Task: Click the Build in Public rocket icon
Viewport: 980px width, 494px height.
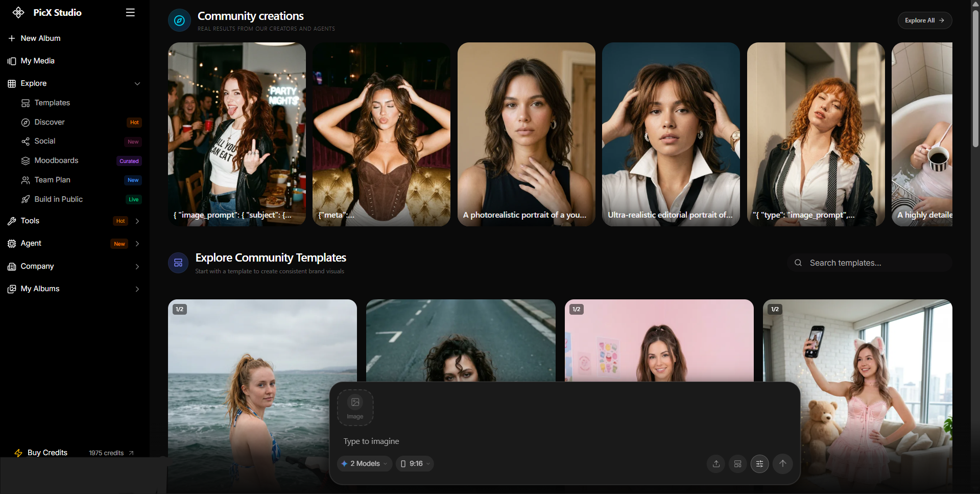Action: click(26, 199)
